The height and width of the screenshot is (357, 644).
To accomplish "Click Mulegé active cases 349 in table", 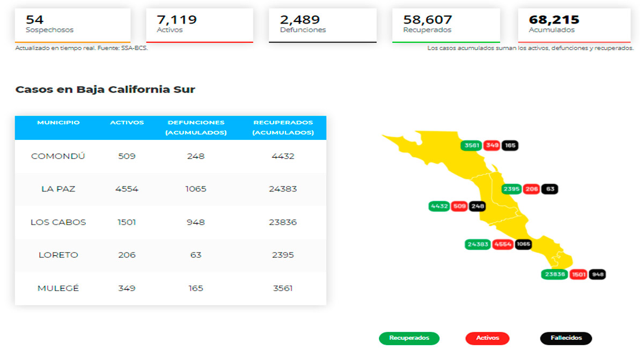I will point(127,288).
